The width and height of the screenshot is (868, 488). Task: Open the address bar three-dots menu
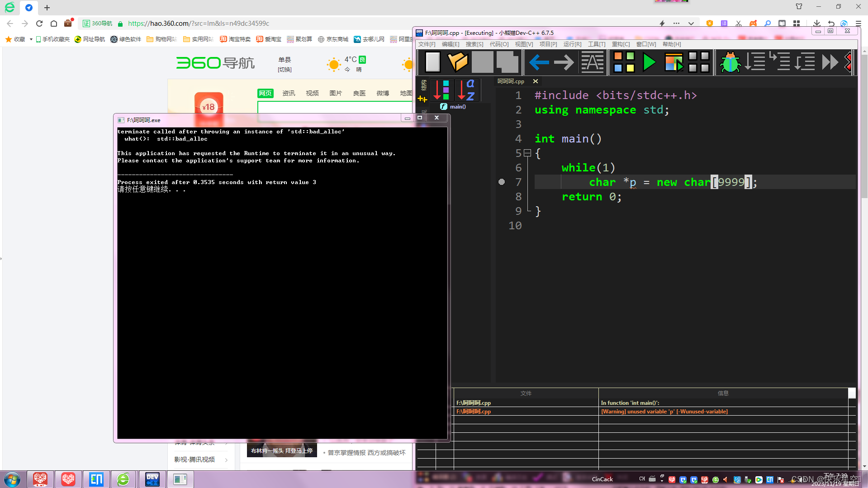tap(676, 24)
